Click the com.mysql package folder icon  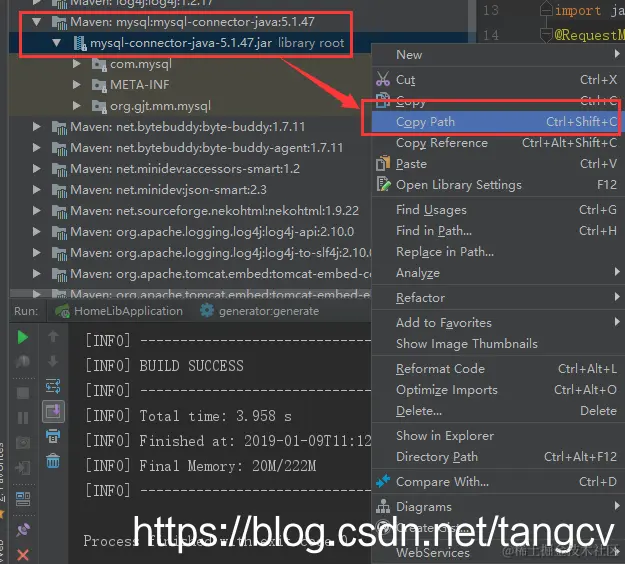point(99,64)
